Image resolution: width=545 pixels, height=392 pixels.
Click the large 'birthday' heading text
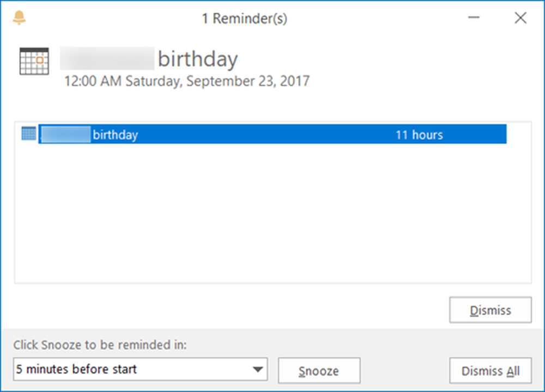click(x=197, y=59)
